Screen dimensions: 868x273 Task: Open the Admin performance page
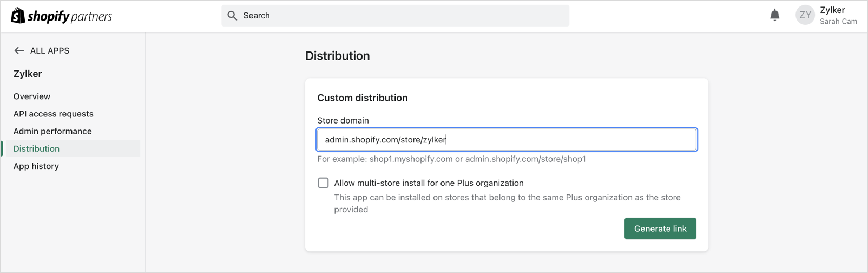[x=52, y=131]
